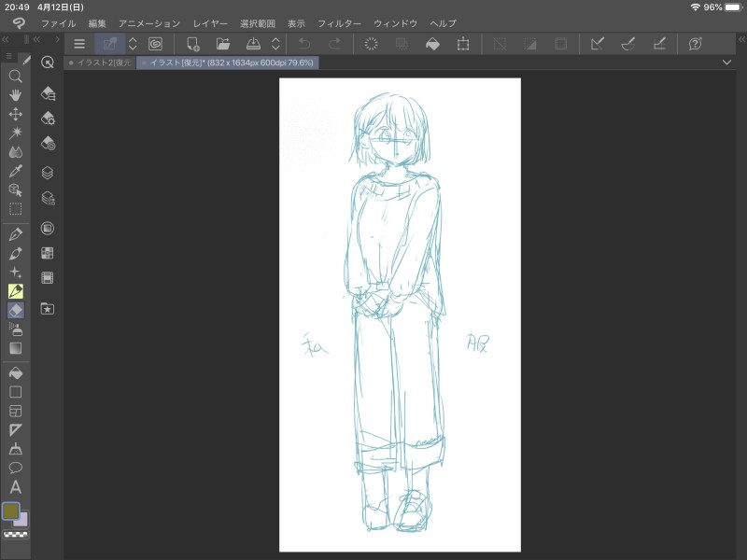Click the Save icon in command bar

click(252, 43)
